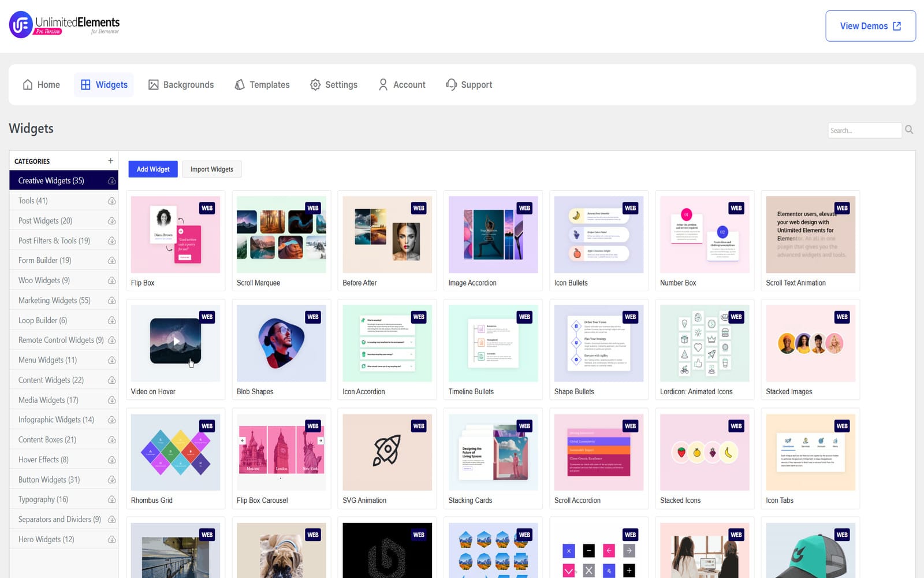Image resolution: width=924 pixels, height=578 pixels.
Task: Click download icon beside Media Widgets (17)
Action: (x=111, y=400)
